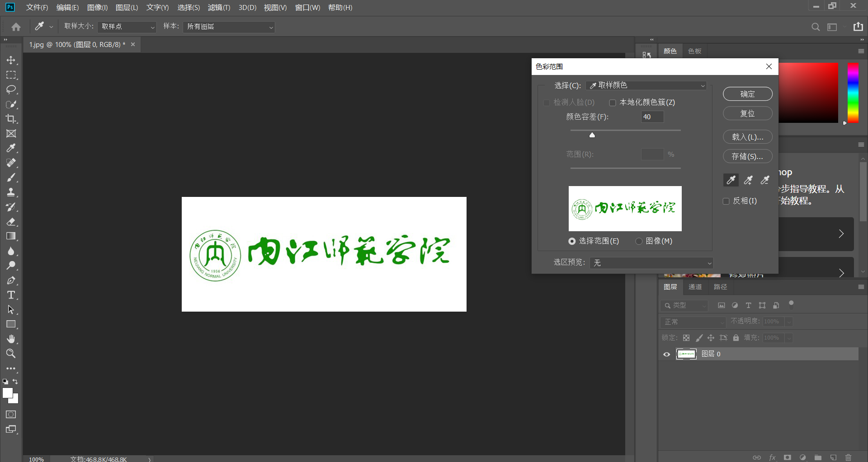
Task: Select the Rectangle shape tool
Action: click(11, 324)
